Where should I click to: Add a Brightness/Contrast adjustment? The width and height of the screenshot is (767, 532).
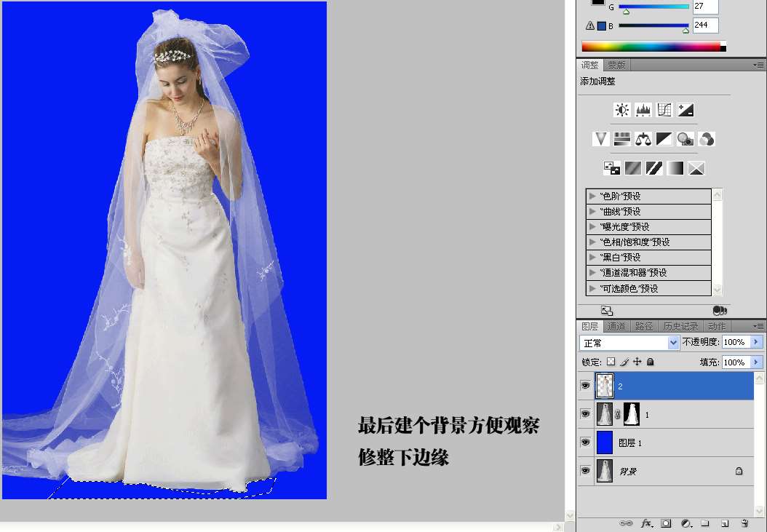click(x=621, y=110)
